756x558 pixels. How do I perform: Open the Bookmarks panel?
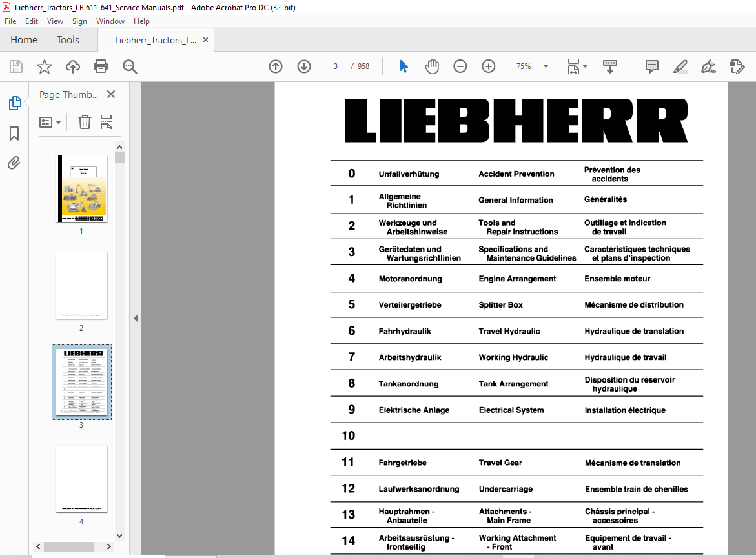tap(14, 134)
